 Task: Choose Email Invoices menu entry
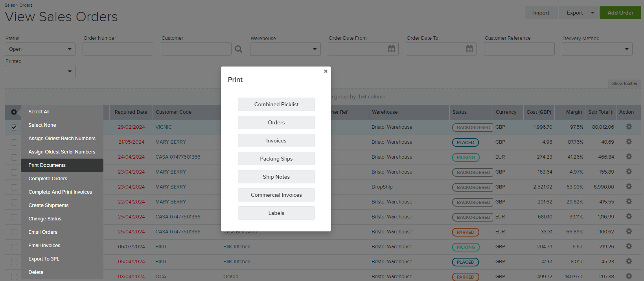[x=62, y=246]
